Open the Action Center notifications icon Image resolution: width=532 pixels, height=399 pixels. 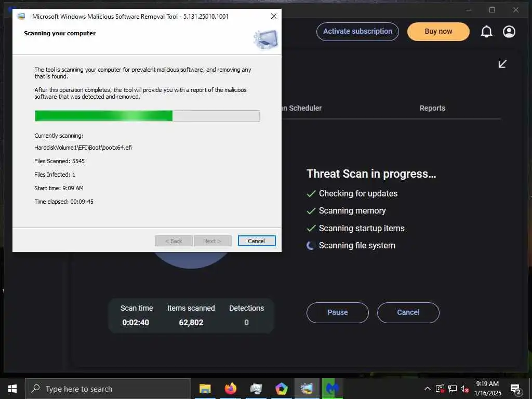pyautogui.click(x=516, y=389)
